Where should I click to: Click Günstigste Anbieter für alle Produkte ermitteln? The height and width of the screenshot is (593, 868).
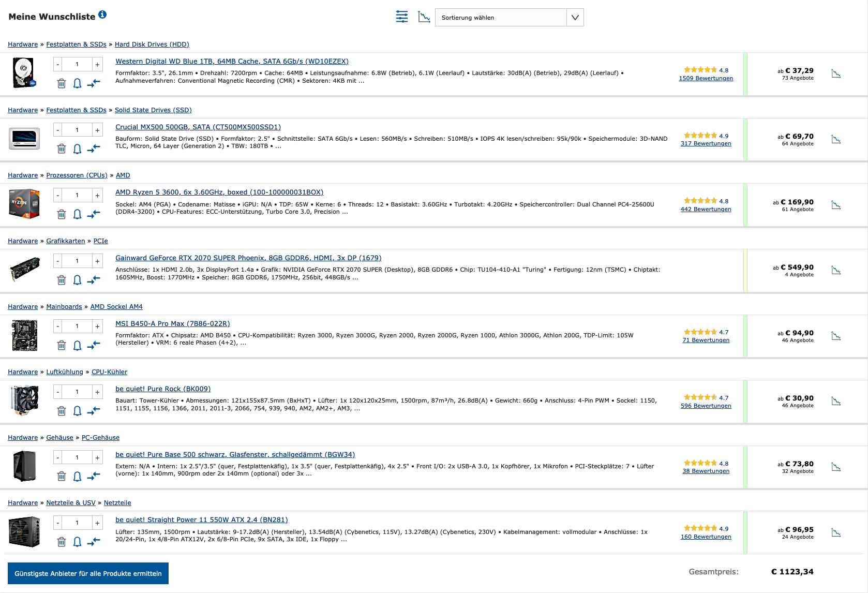tap(88, 573)
